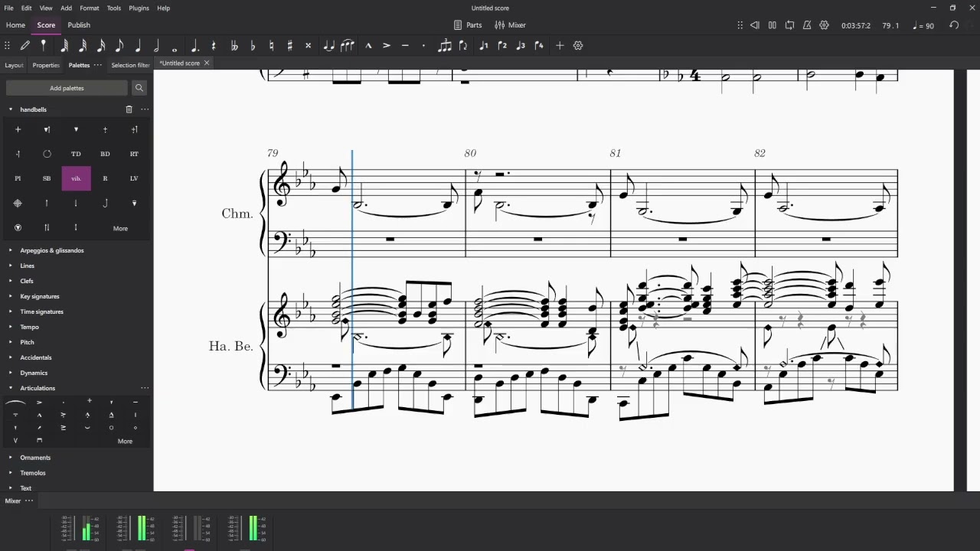The width and height of the screenshot is (980, 551).
Task: Switch to voice 4
Action: click(x=539, y=46)
